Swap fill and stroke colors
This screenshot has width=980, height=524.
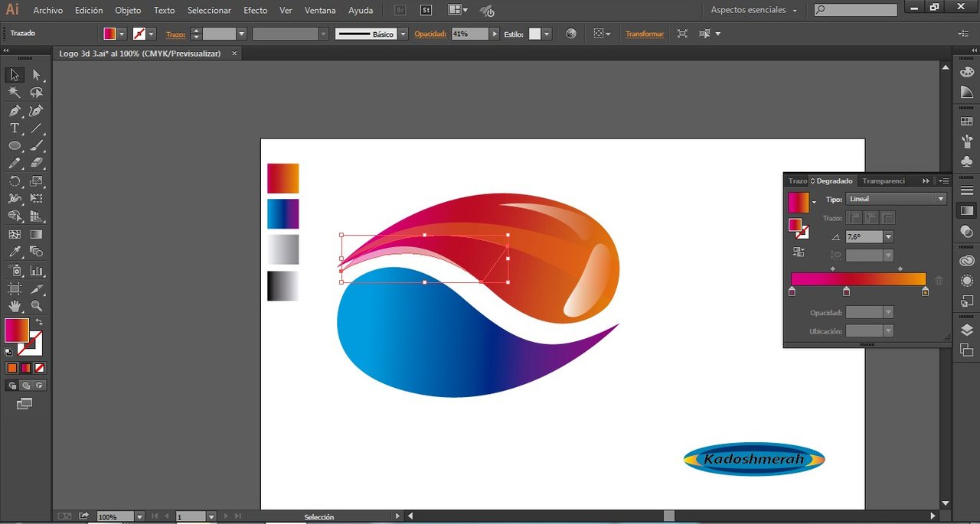point(39,323)
